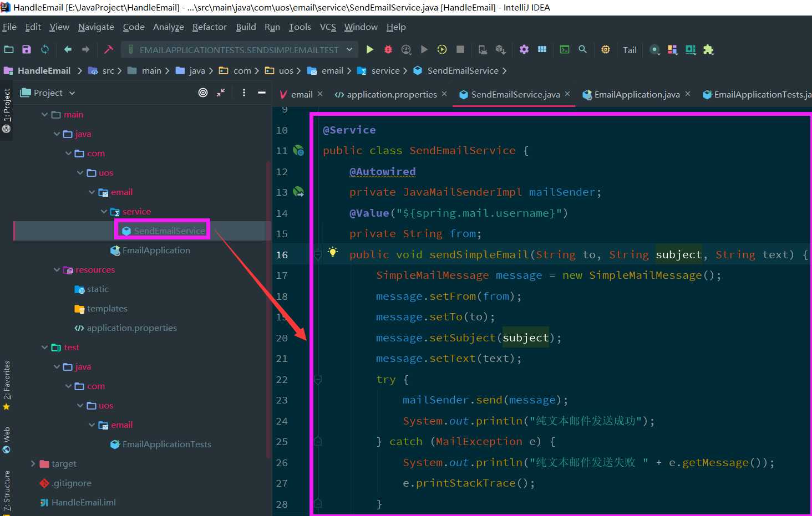Click the Build project hammer icon
This screenshot has height=516, width=812.
coord(109,49)
